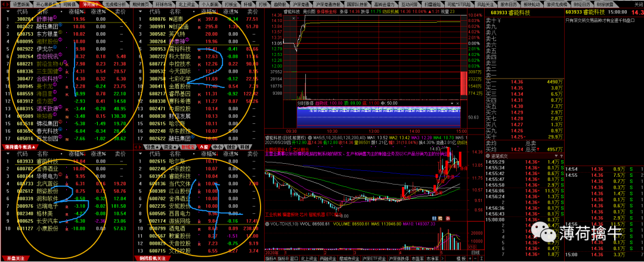
Task: Switch to the 互动问答 tab
Action: (410, 4)
